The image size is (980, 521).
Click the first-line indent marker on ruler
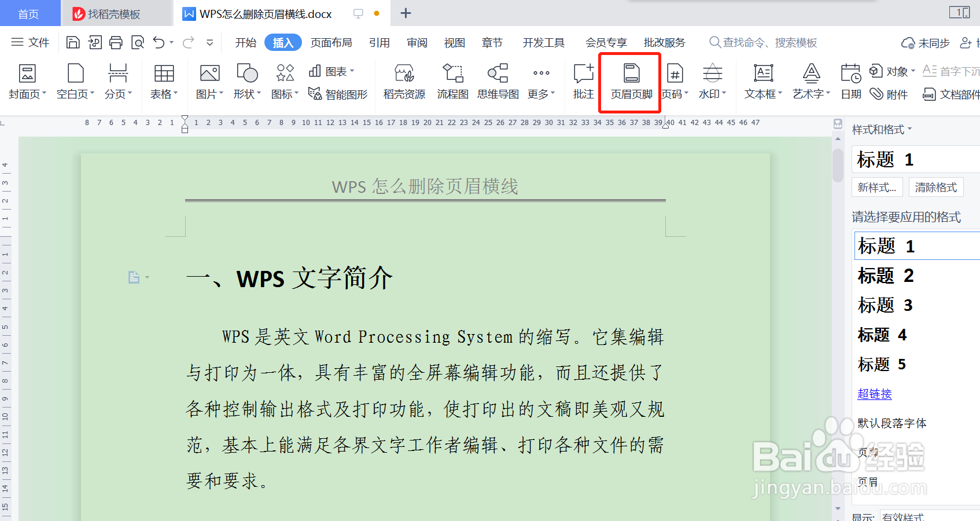click(185, 119)
